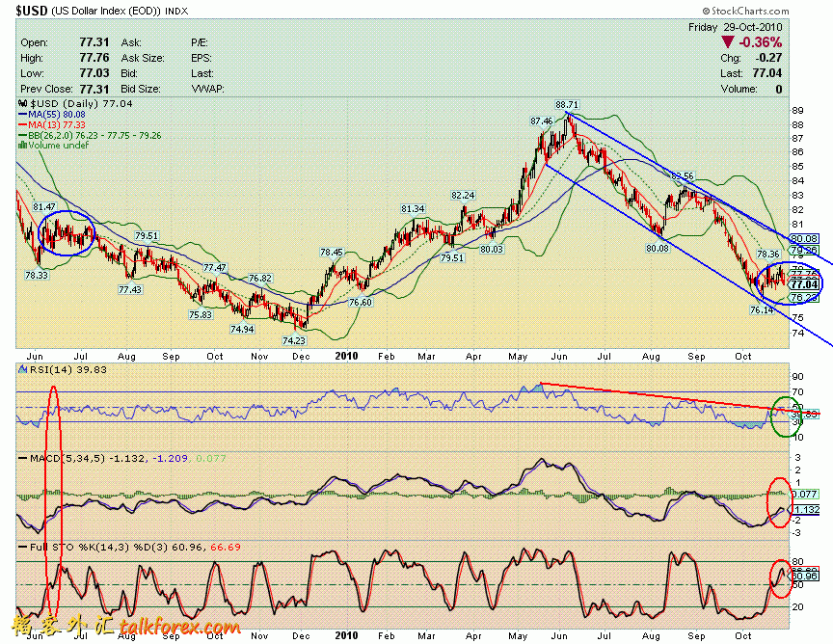Viewport: 833px width, 644px height.
Task: Click the 78.33 price label
Action: pyautogui.click(x=36, y=275)
